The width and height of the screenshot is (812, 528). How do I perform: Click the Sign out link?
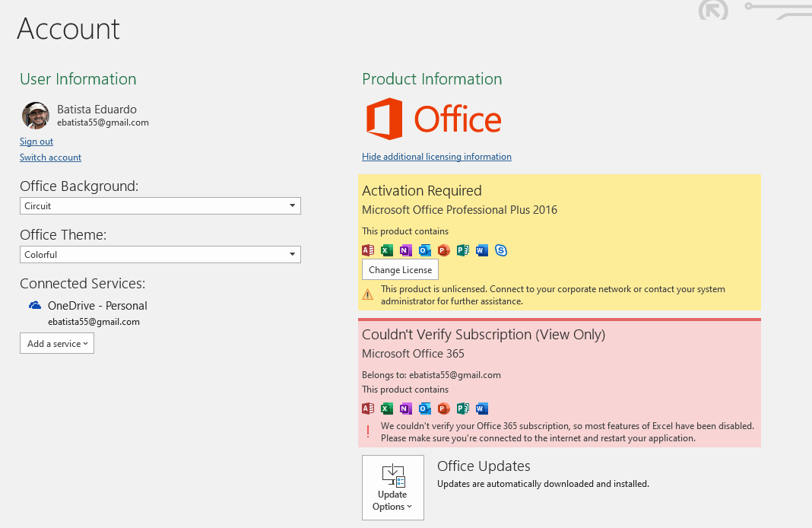(x=36, y=142)
